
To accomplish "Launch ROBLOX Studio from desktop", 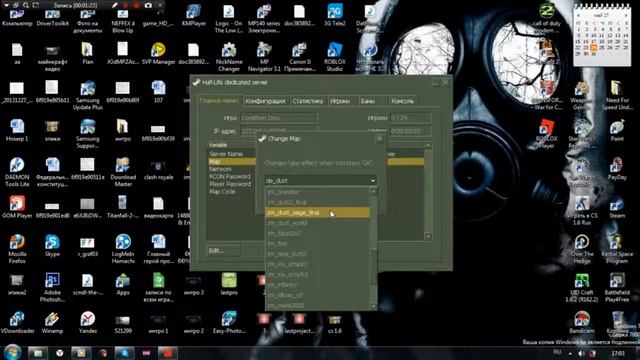I will coord(334,57).
